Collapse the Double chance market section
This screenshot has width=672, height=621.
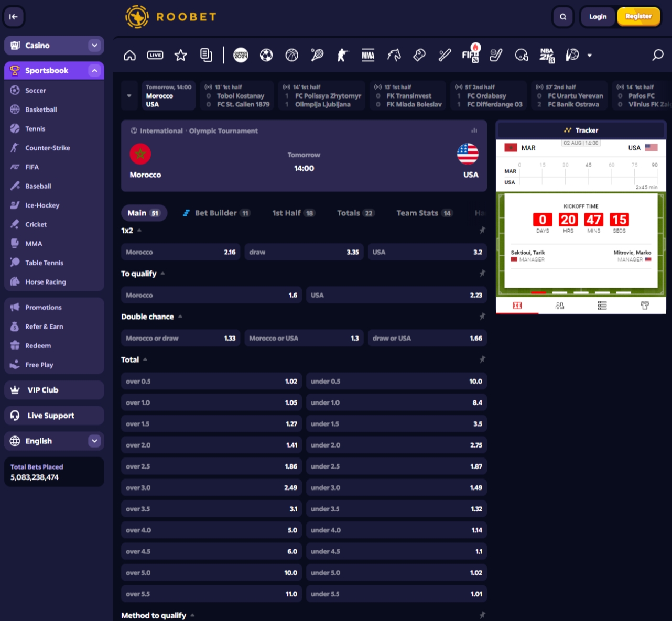(180, 316)
